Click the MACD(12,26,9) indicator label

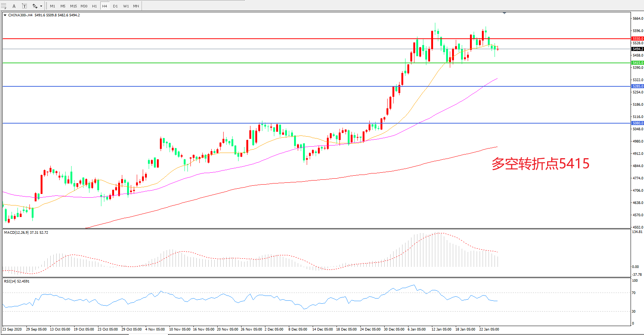point(16,233)
